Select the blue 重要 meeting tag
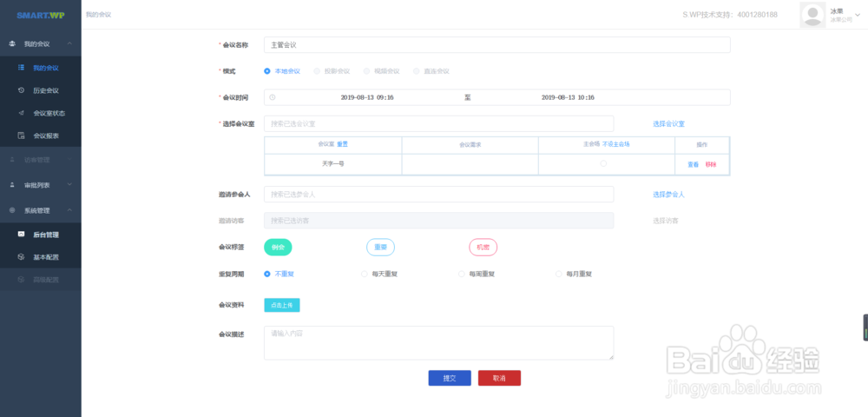The height and width of the screenshot is (417, 868). 381,248
